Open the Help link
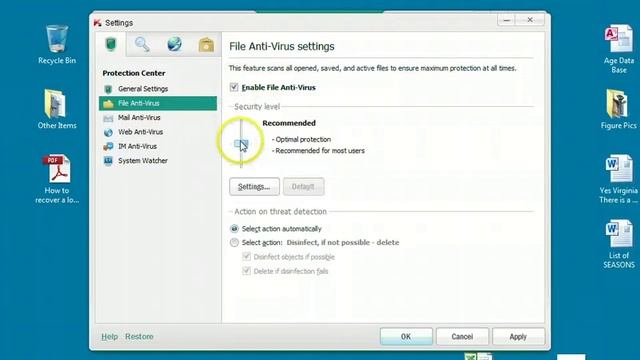Screen dimensions: 640x360 coord(109,336)
